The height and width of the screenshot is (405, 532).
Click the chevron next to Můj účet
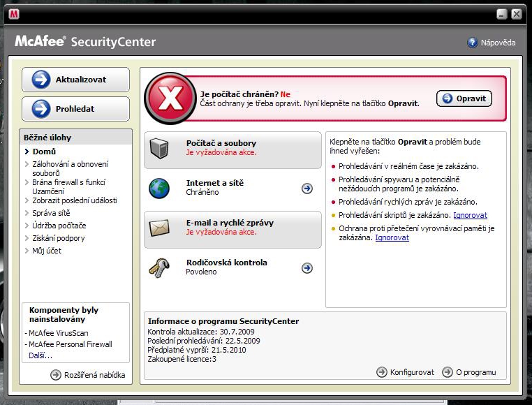(27, 251)
